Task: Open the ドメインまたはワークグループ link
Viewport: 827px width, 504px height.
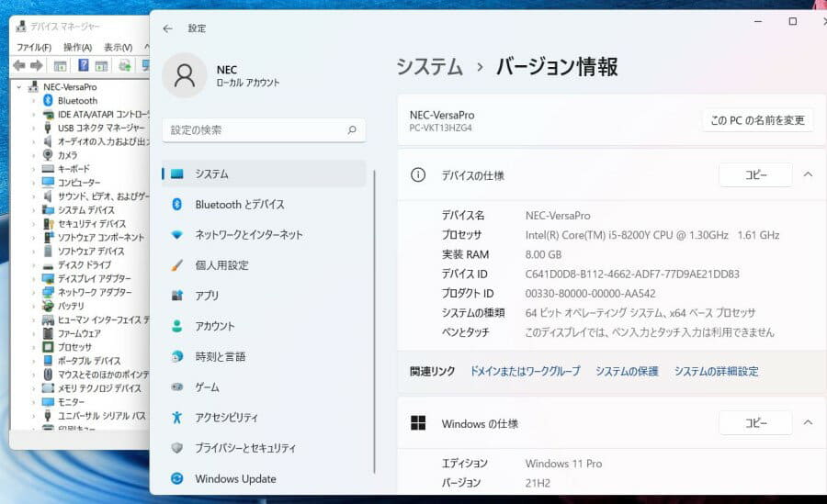Action: [x=525, y=371]
